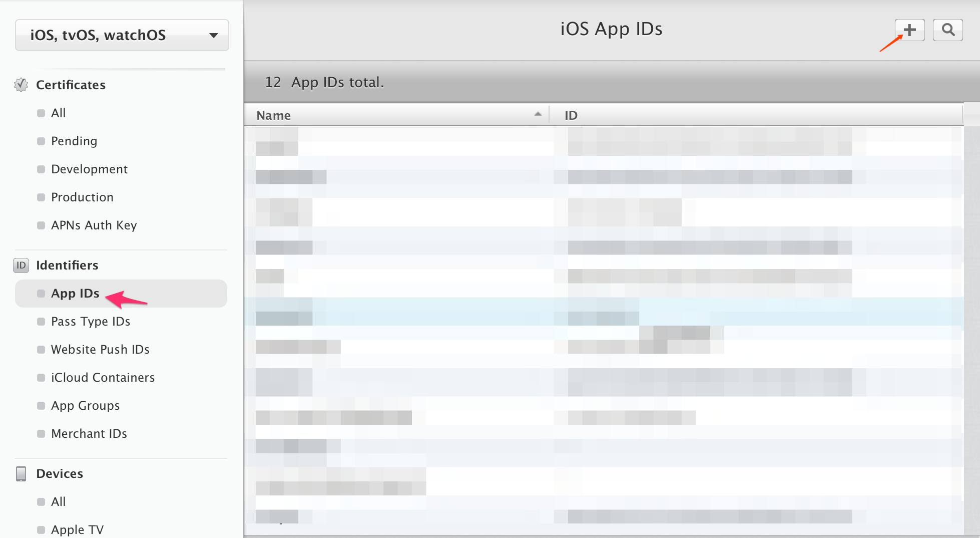Select All under Certificates
Image resolution: width=980 pixels, height=538 pixels.
(59, 113)
